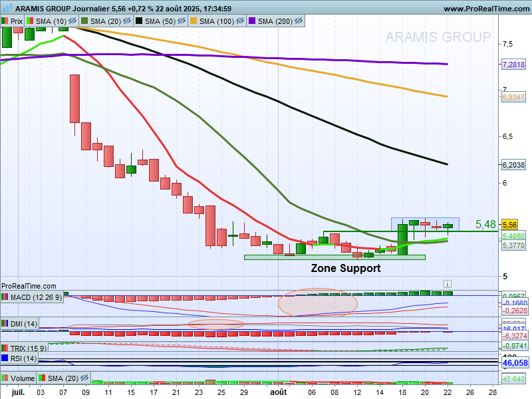Click the Volume indicator icon
The height and width of the screenshot is (399, 532).
[5, 378]
